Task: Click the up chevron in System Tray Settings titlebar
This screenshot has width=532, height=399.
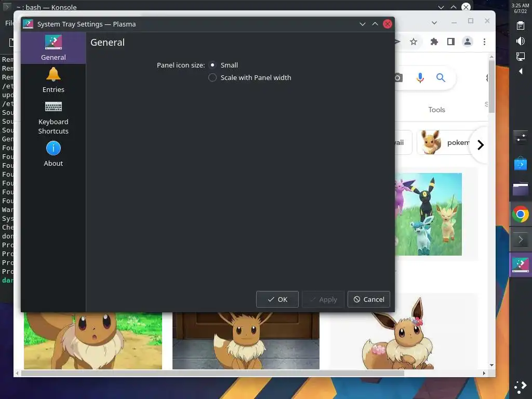Action: tap(375, 24)
